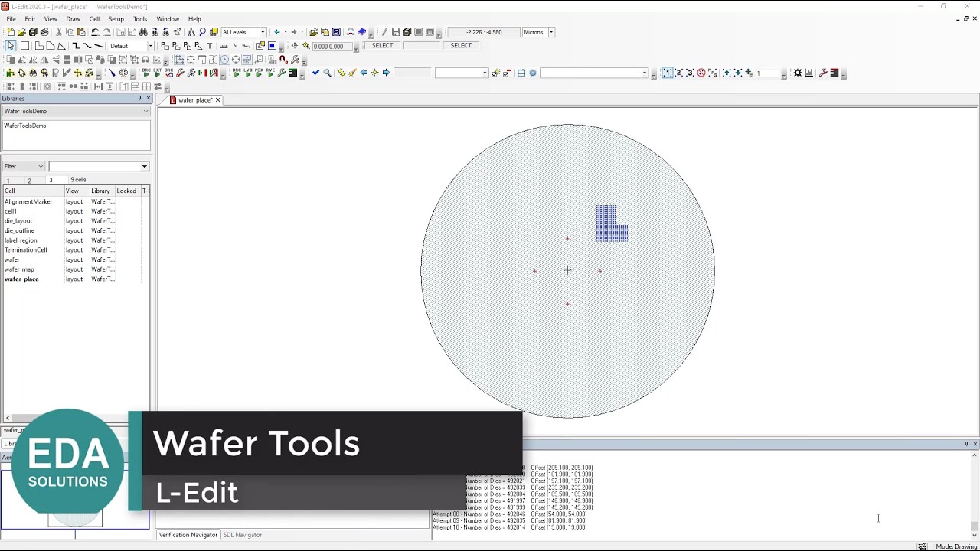The width and height of the screenshot is (980, 551).
Task: Open the Filter dropdown
Action: [x=24, y=166]
